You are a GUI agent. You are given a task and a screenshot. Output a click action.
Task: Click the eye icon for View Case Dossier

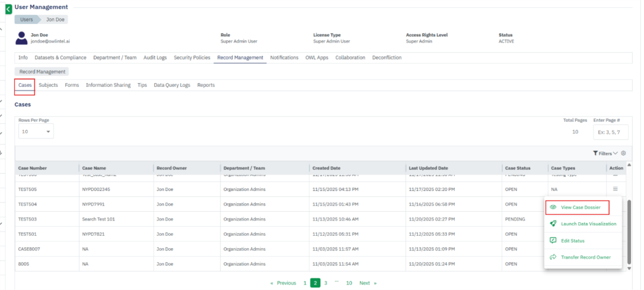tap(553, 207)
